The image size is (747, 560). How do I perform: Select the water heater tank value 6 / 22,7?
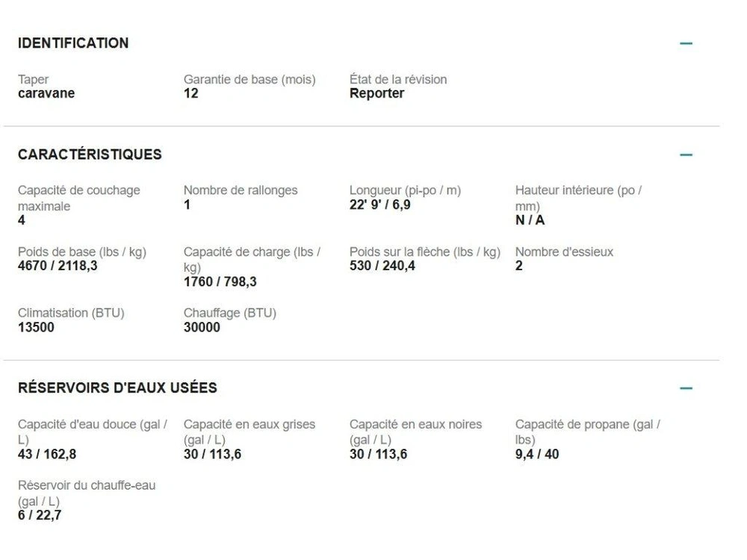(40, 515)
